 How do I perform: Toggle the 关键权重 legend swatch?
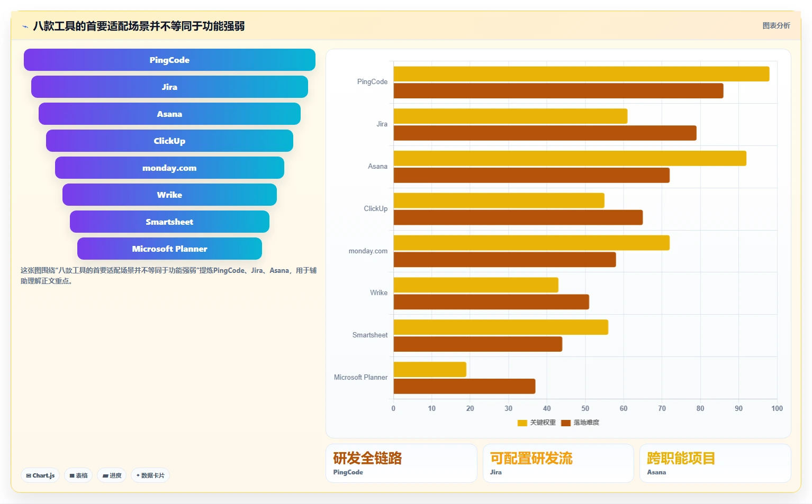522,423
